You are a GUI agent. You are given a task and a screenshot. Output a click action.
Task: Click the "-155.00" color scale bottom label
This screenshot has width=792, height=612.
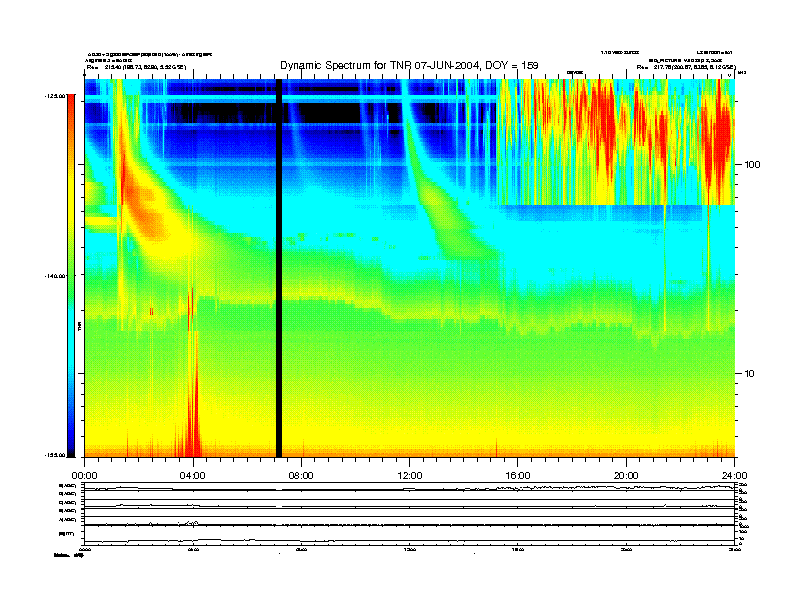[x=55, y=455]
